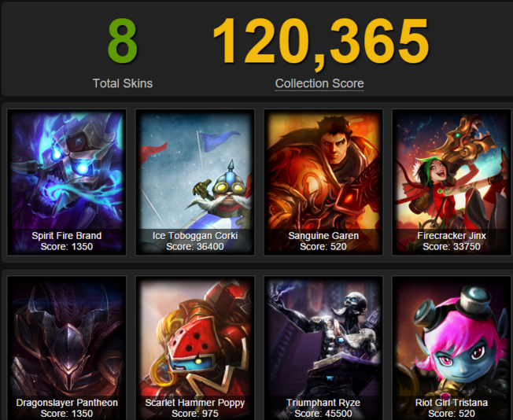The width and height of the screenshot is (513, 420).
Task: Click the yellow 120,365 score number
Action: pos(321,42)
